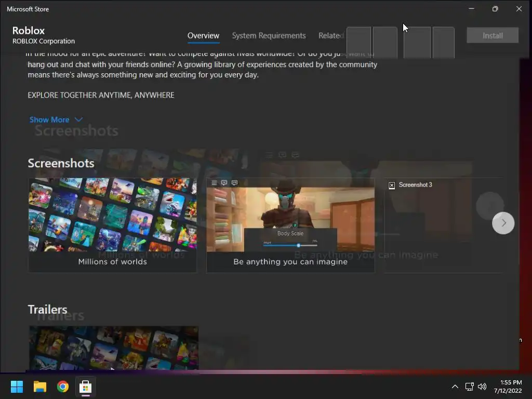Click the Body Scale slider in screenshot

point(290,245)
